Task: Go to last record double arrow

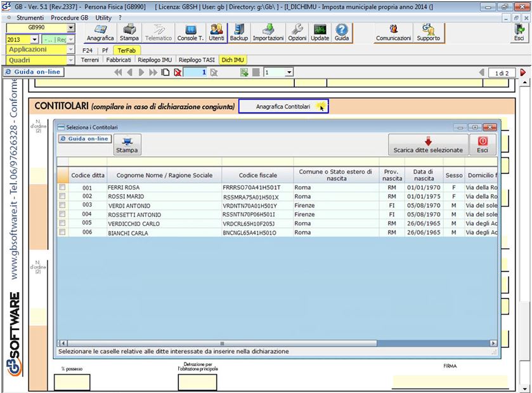Action: click(153, 72)
